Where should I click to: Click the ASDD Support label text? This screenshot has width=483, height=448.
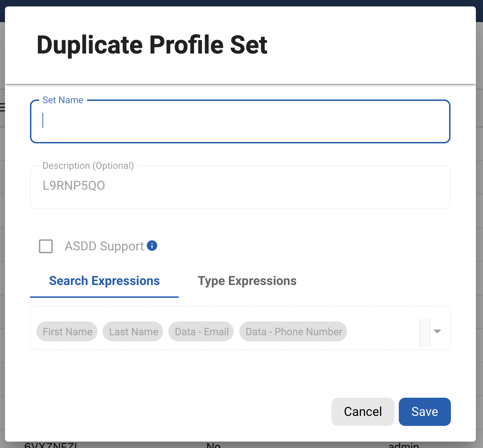click(104, 246)
